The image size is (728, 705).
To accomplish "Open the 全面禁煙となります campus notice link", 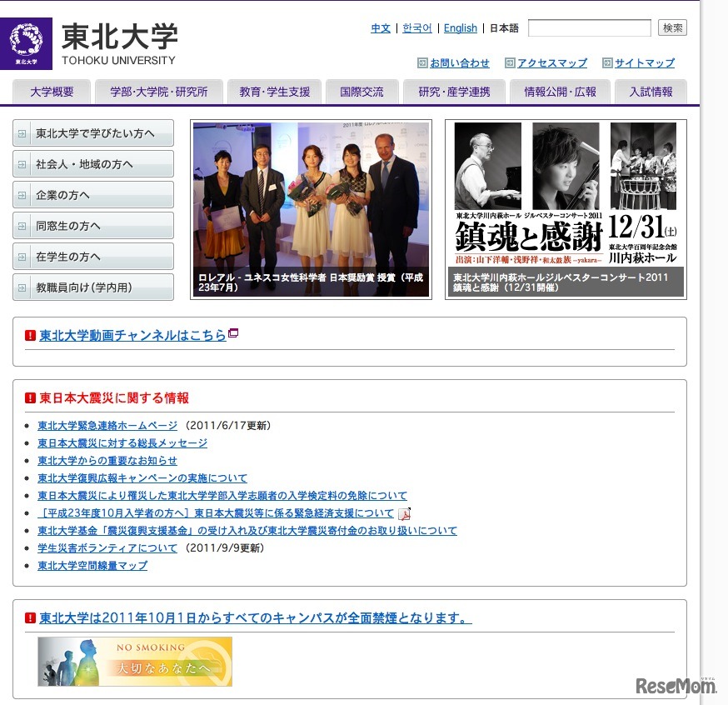I will point(256,618).
